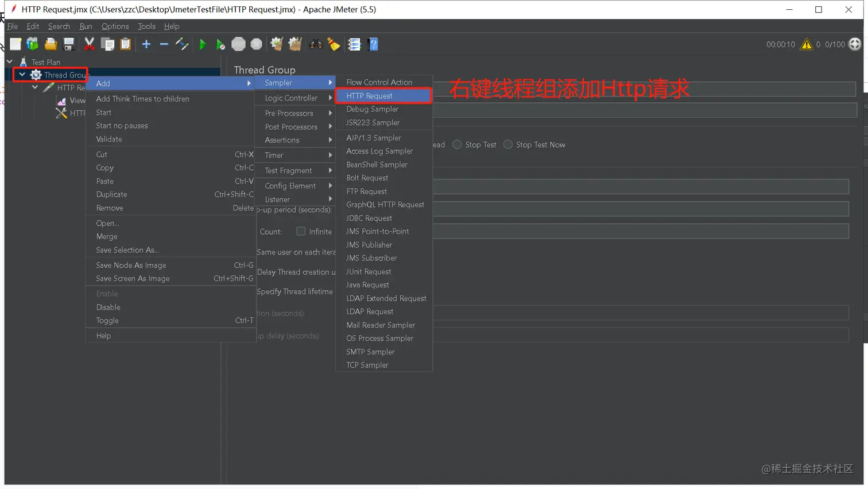This screenshot has width=868, height=489.
Task: Pick JDBC Request from the Sampler submenu
Action: pyautogui.click(x=384, y=218)
